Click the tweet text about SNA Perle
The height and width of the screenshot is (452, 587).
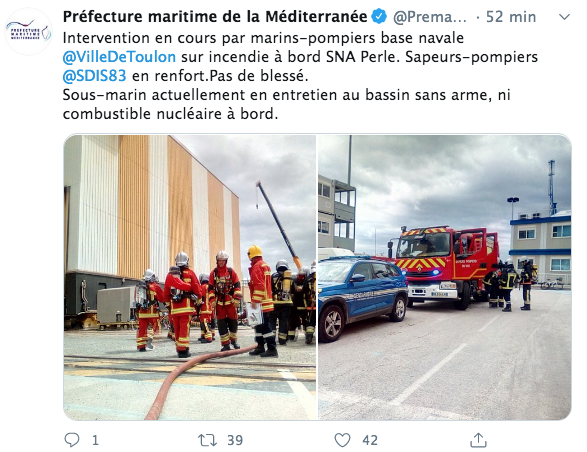[x=300, y=76]
